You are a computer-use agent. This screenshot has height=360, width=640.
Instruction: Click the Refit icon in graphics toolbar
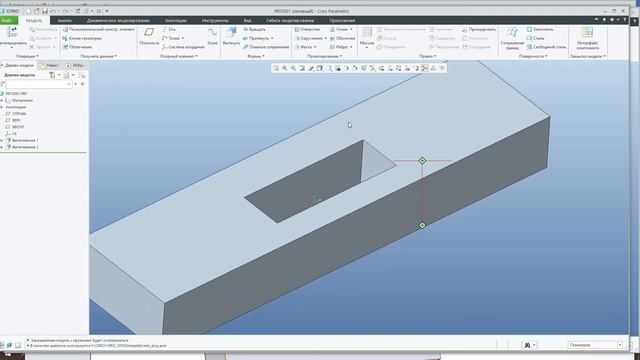(276, 68)
